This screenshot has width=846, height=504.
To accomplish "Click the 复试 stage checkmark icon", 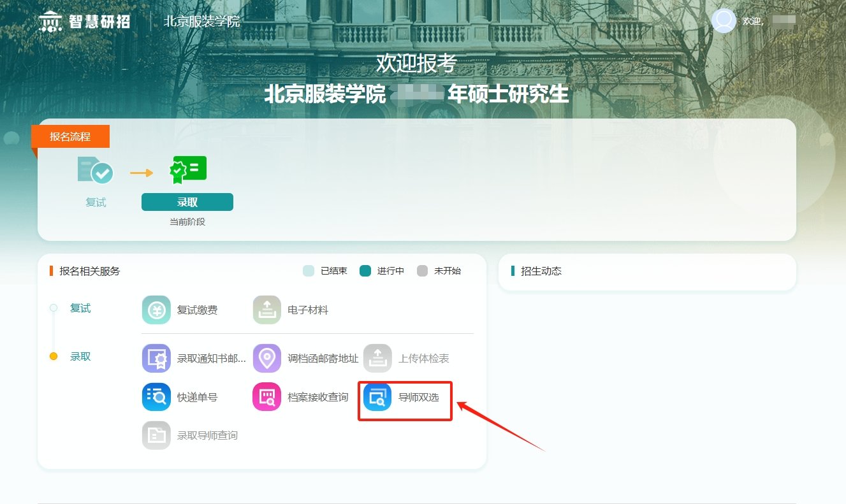I will point(96,170).
